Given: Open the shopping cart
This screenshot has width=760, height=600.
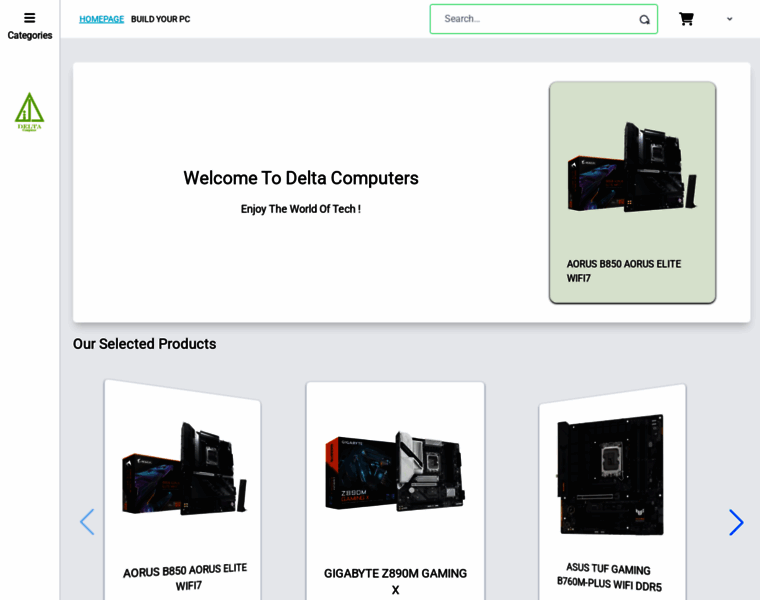Looking at the screenshot, I should pyautogui.click(x=686, y=19).
